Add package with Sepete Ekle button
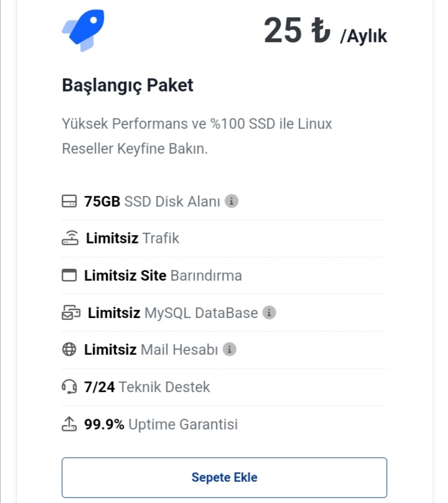The width and height of the screenshot is (448, 503). pyautogui.click(x=224, y=477)
